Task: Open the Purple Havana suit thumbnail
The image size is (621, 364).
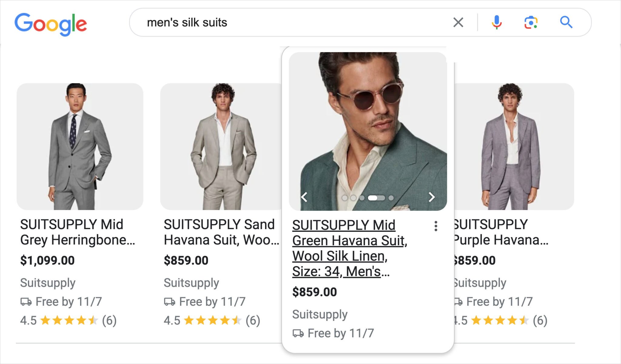Action: [514, 146]
